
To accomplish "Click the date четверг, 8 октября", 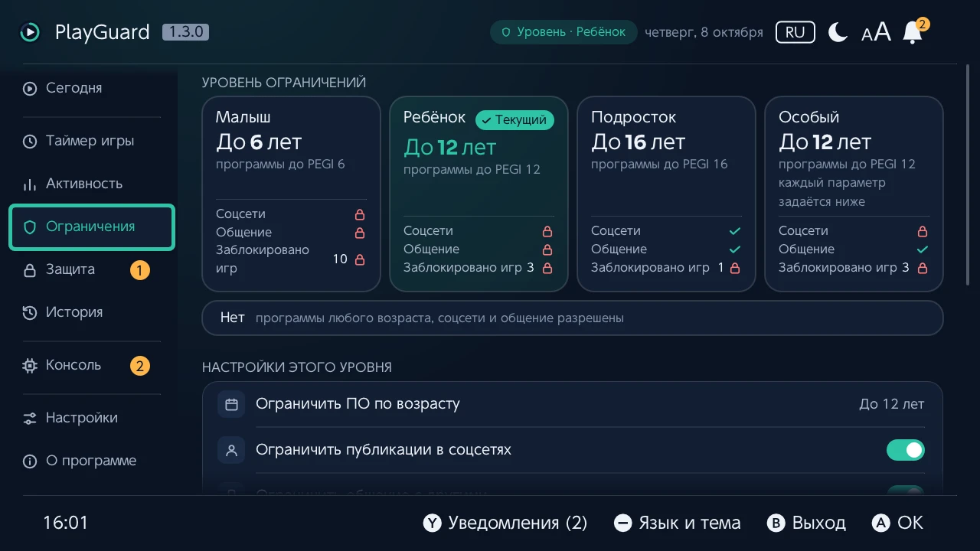I will (704, 32).
